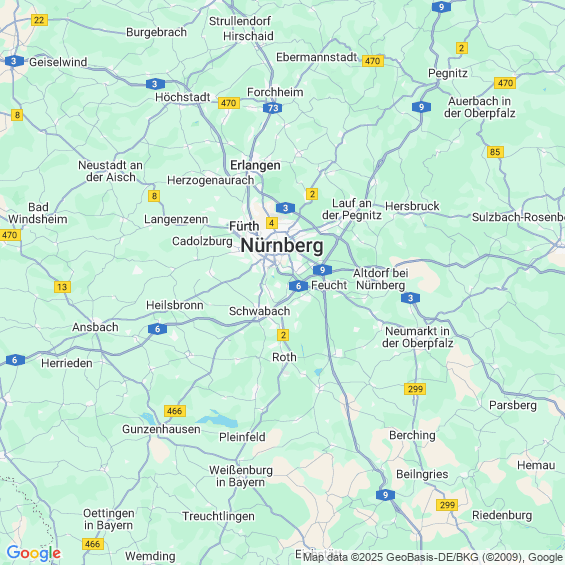This screenshot has height=565, width=565.
Task: Click the Neumarkt in der Oberpfalz label
Action: point(418,337)
